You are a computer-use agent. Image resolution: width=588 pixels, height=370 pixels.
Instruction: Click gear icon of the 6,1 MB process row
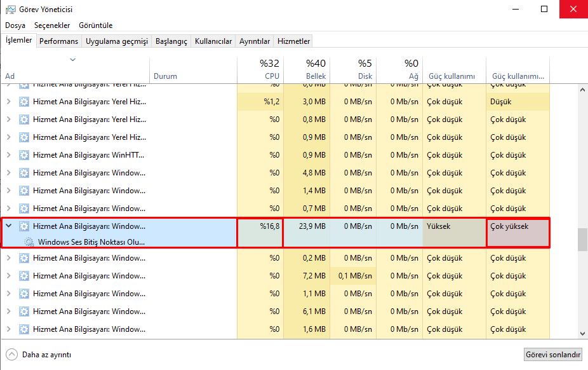click(x=24, y=312)
